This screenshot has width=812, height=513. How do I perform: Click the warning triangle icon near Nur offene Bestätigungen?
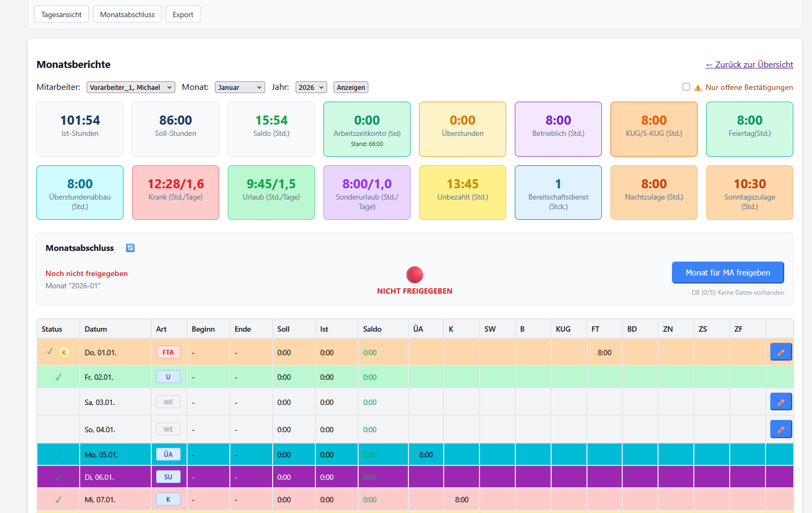click(698, 87)
